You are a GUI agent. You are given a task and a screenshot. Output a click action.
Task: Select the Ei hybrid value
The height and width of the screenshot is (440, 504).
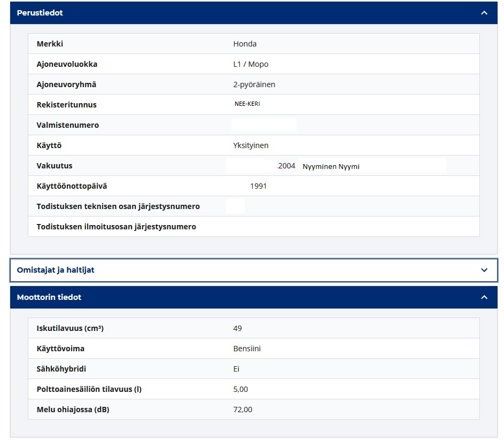tap(236, 369)
